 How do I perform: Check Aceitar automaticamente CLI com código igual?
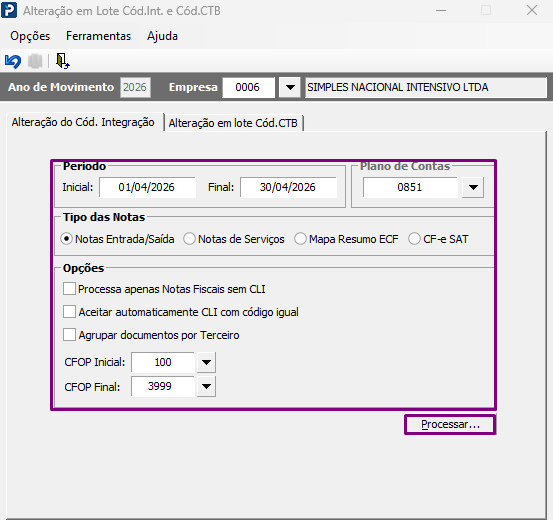tap(69, 312)
